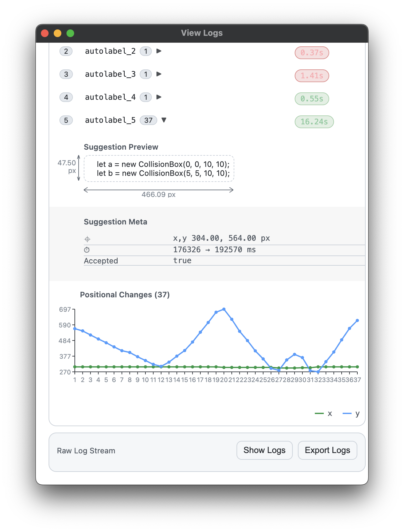This screenshot has width=404, height=532.
Task: Click the number 4 index badge
Action: point(66,97)
